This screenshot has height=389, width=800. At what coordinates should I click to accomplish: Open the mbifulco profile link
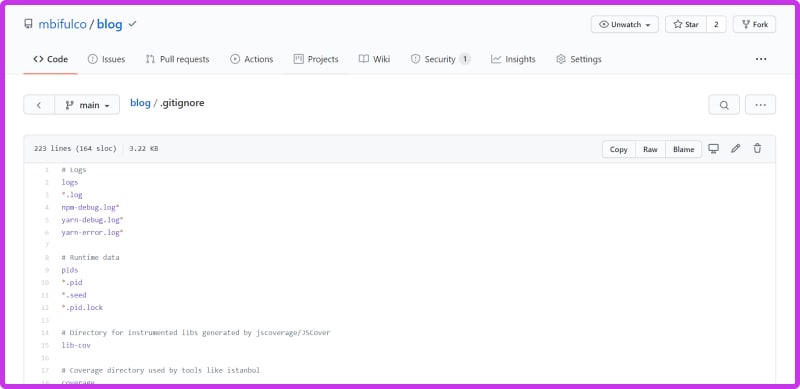(61, 24)
